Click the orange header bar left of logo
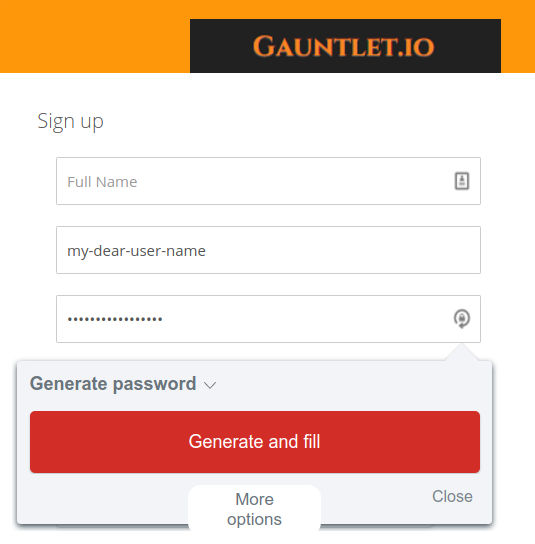This screenshot has width=535, height=544. 95,36
